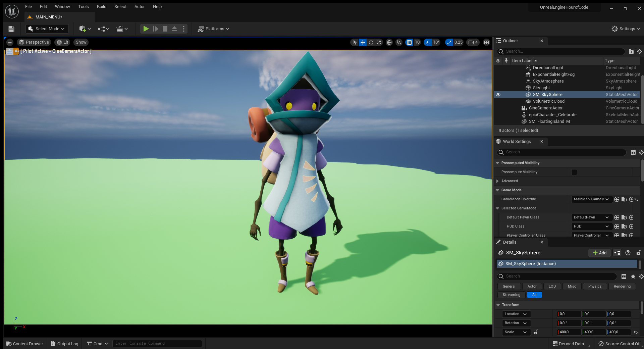
Task: Open the Content Drawer
Action: click(x=25, y=344)
